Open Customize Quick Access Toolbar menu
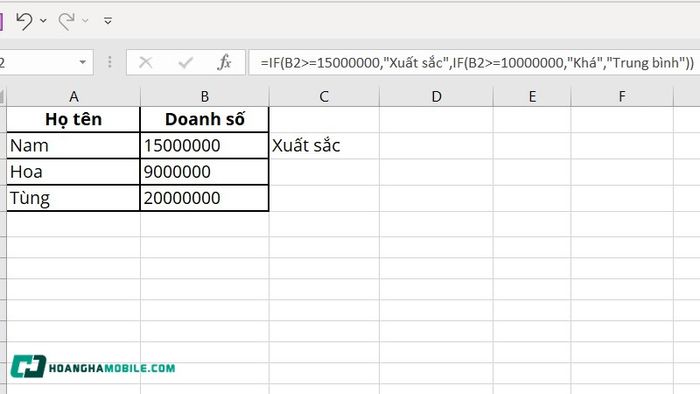The width and height of the screenshot is (700, 394). tap(108, 21)
